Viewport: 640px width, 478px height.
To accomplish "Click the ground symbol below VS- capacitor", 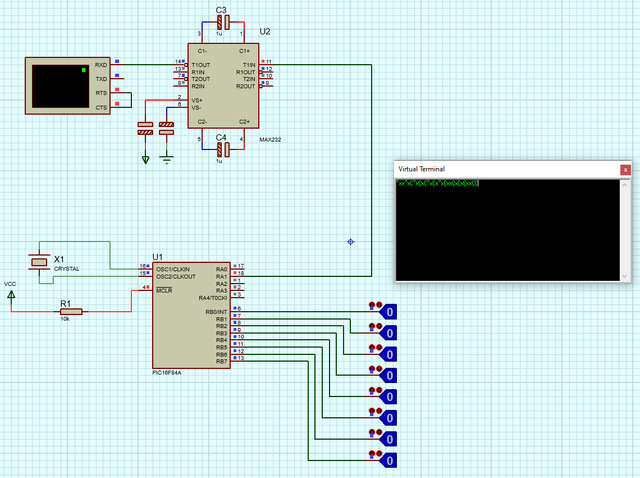I will [x=166, y=159].
